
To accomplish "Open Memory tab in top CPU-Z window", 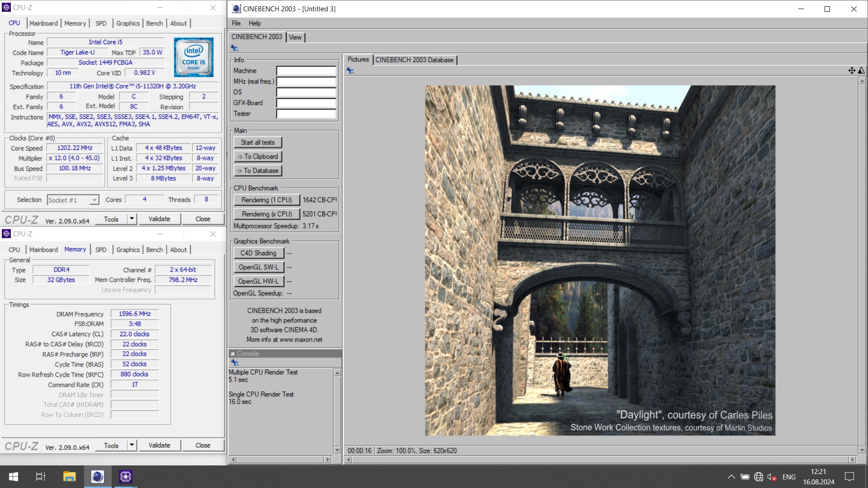I will tap(75, 23).
